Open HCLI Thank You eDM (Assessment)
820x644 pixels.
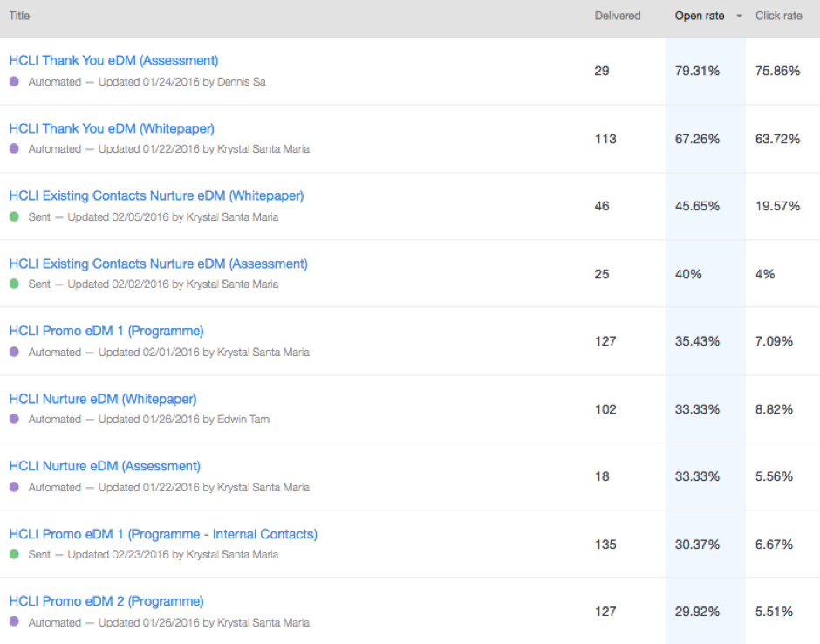tap(113, 60)
